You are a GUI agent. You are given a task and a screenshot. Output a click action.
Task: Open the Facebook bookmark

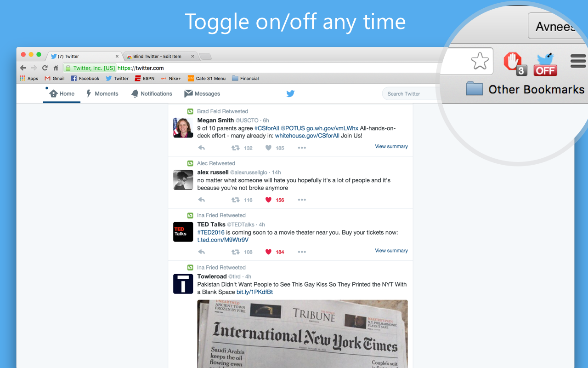pyautogui.click(x=85, y=78)
